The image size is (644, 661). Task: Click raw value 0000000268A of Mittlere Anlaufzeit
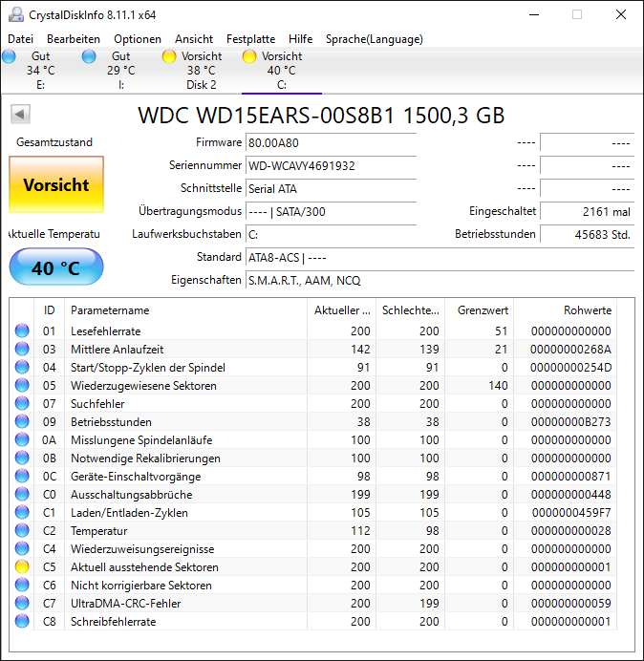570,350
